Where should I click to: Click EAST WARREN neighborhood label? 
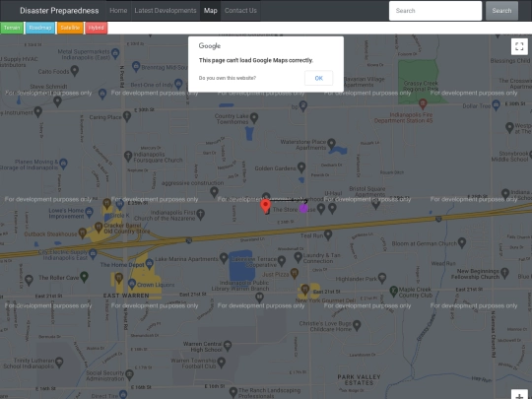[126, 296]
